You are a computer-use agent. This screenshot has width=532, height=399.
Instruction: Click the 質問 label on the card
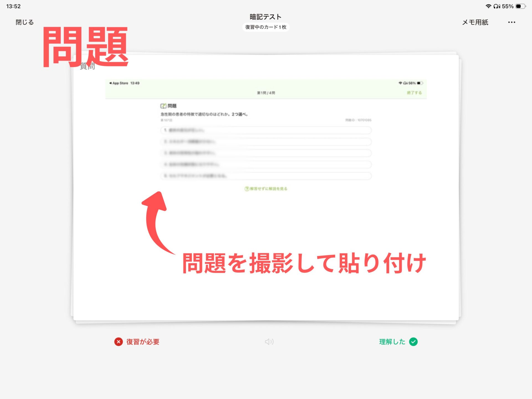pos(88,66)
